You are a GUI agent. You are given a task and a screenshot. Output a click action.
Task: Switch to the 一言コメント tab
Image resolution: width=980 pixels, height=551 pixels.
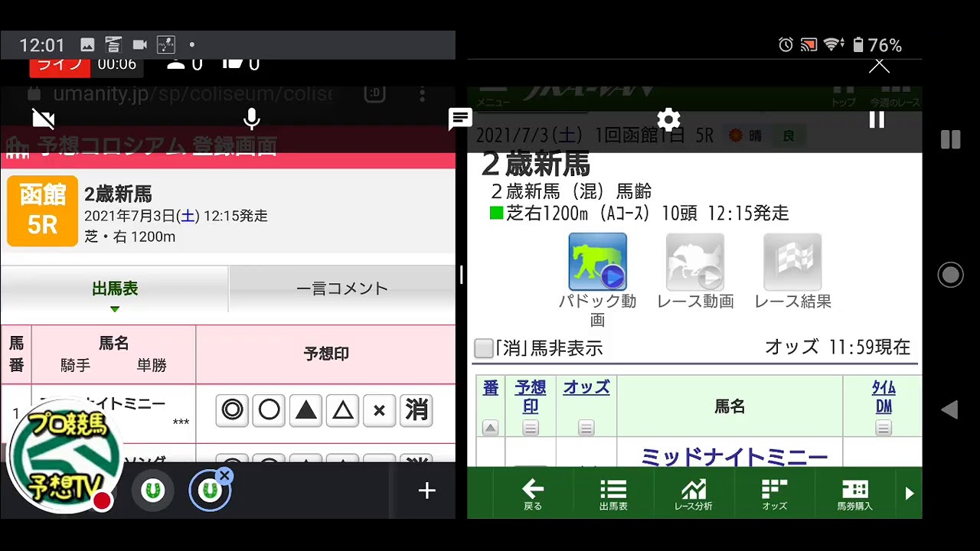341,289
